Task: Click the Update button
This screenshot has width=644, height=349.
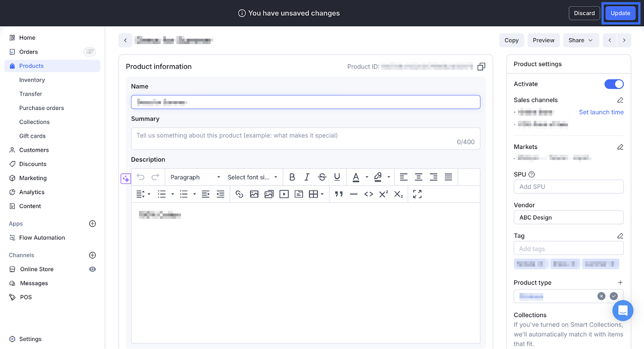Action: (620, 13)
